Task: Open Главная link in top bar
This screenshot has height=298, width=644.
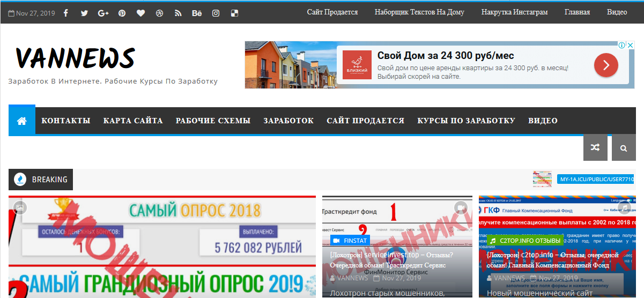Action: (x=577, y=12)
